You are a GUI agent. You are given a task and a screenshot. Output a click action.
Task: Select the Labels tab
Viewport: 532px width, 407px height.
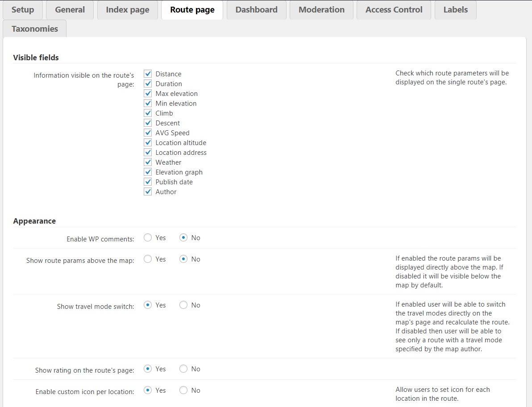455,10
